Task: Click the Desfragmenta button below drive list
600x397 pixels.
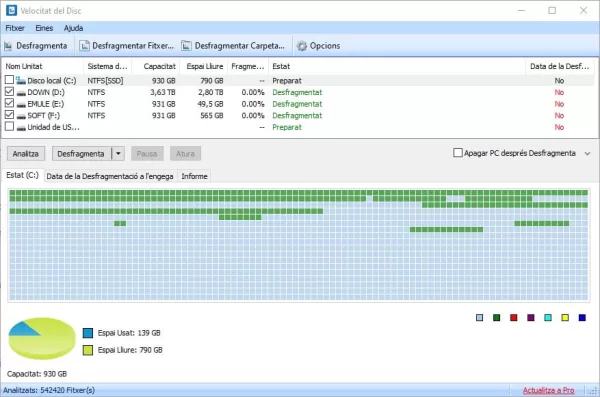Action: point(81,154)
